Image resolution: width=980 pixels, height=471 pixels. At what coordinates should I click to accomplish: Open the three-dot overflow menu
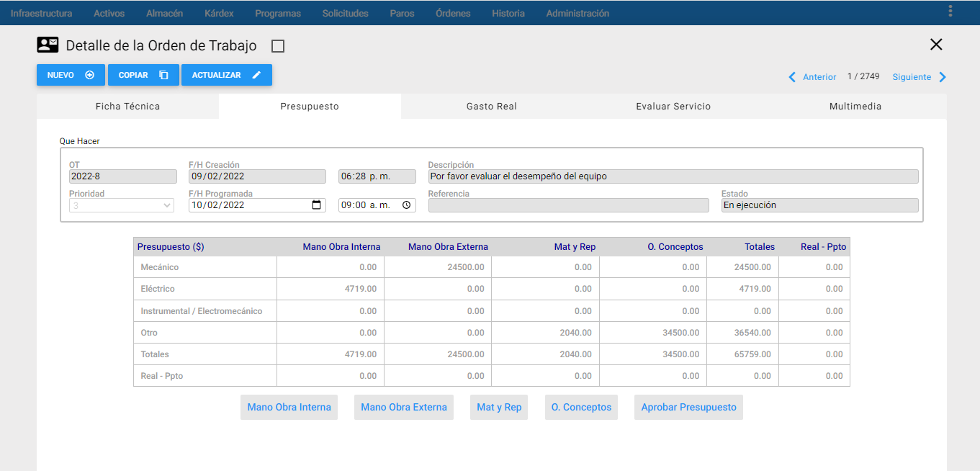950,11
